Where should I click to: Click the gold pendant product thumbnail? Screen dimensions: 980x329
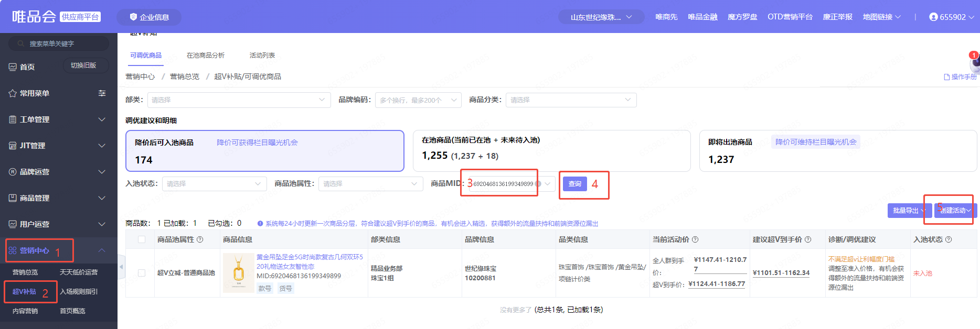tap(239, 272)
